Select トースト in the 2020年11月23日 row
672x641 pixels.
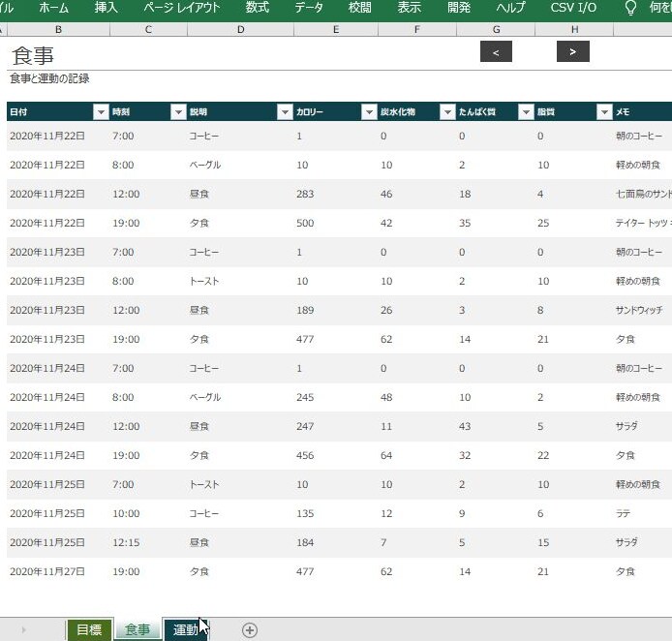click(204, 282)
